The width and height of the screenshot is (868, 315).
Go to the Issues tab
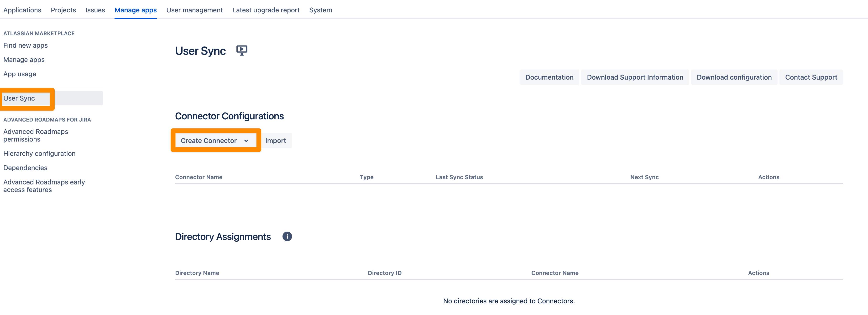pyautogui.click(x=95, y=10)
